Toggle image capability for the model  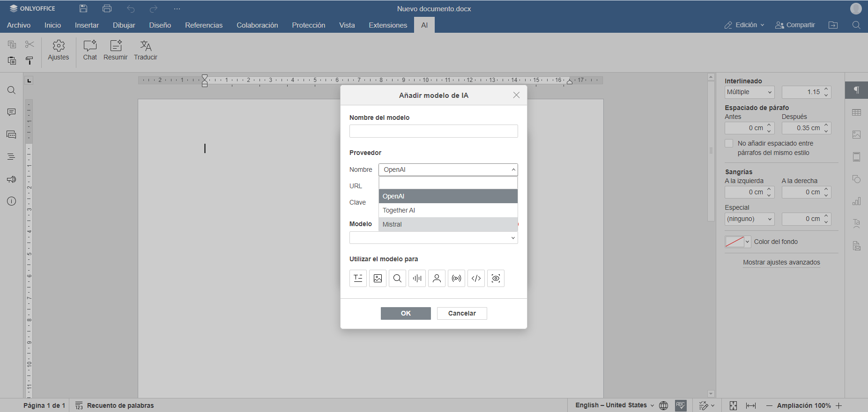point(378,278)
